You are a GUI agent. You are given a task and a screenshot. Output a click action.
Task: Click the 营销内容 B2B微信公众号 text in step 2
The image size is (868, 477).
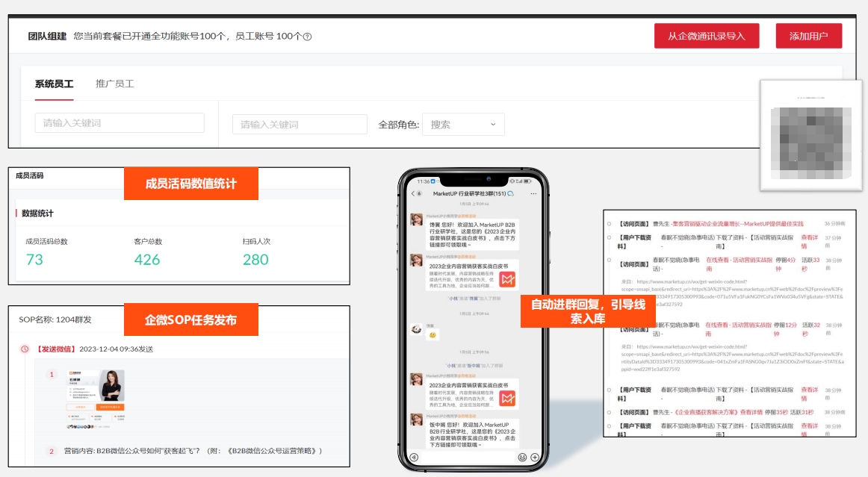pyautogui.click(x=193, y=451)
